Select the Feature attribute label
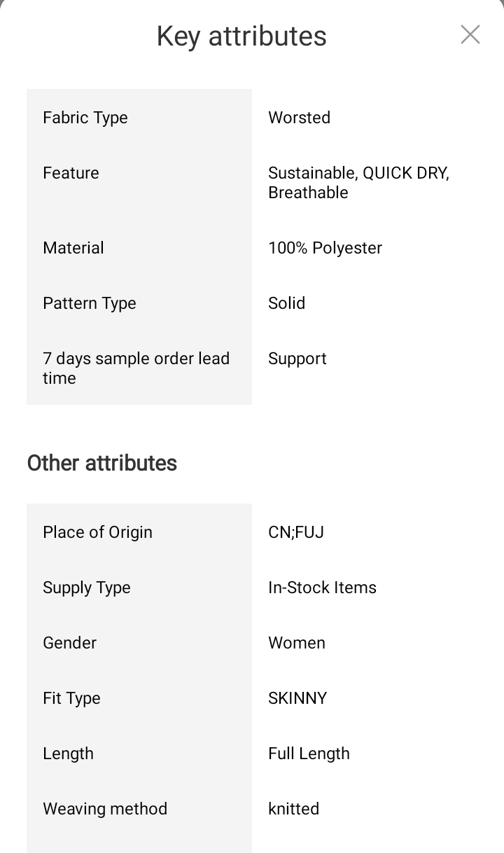Image resolution: width=504 pixels, height=853 pixels. 71,173
